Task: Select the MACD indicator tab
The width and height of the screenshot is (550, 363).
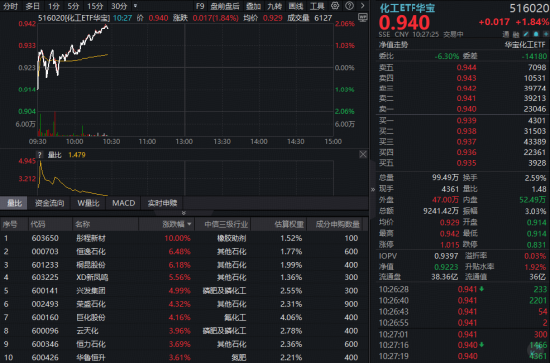Action: click(123, 203)
